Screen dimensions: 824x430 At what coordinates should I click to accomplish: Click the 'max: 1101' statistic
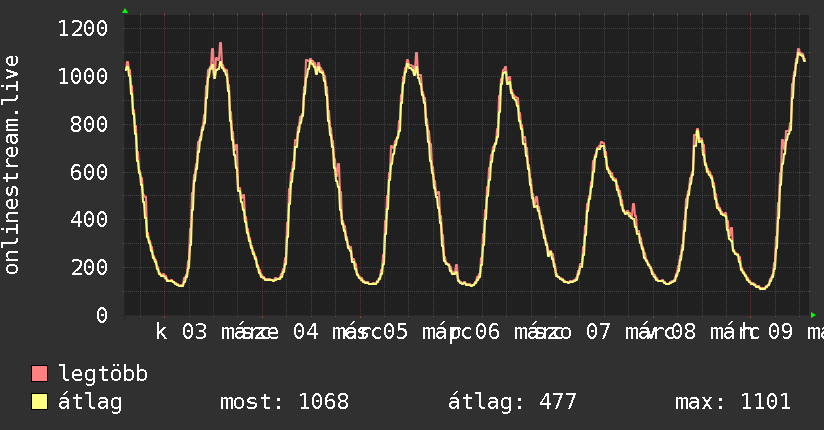pos(733,402)
